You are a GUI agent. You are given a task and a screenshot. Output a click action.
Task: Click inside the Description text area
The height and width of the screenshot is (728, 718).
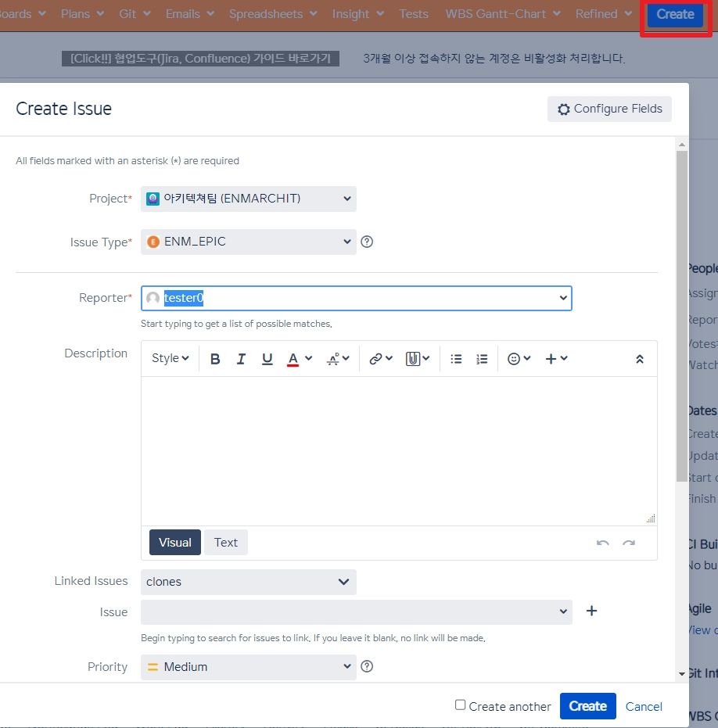click(x=399, y=451)
